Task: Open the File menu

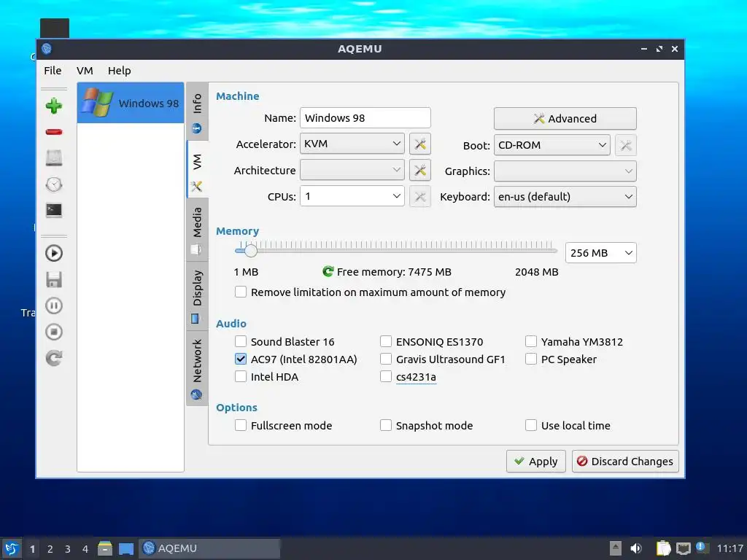Action: (x=53, y=71)
